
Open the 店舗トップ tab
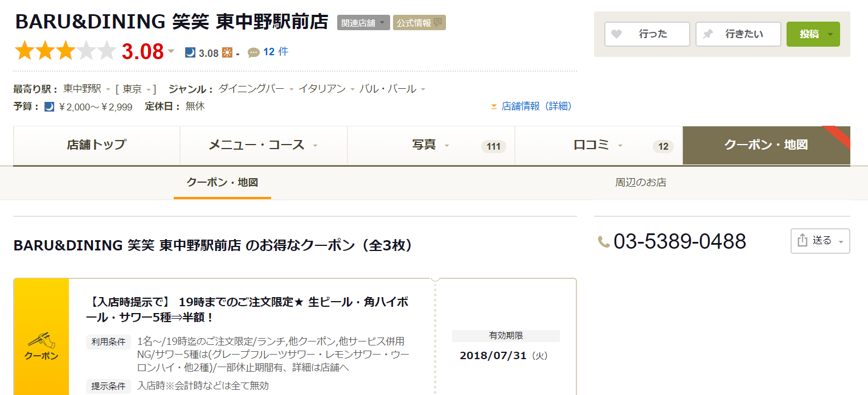click(96, 145)
